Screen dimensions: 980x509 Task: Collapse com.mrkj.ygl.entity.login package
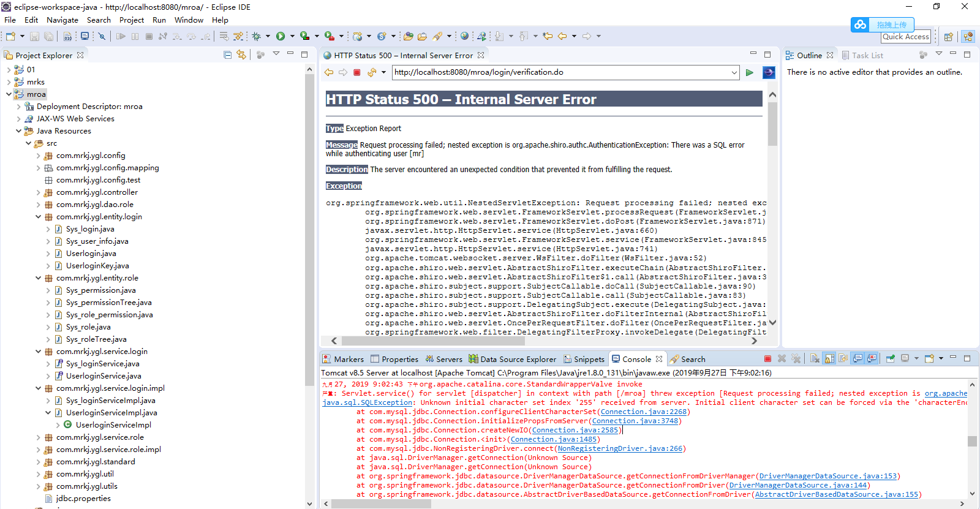(x=38, y=217)
